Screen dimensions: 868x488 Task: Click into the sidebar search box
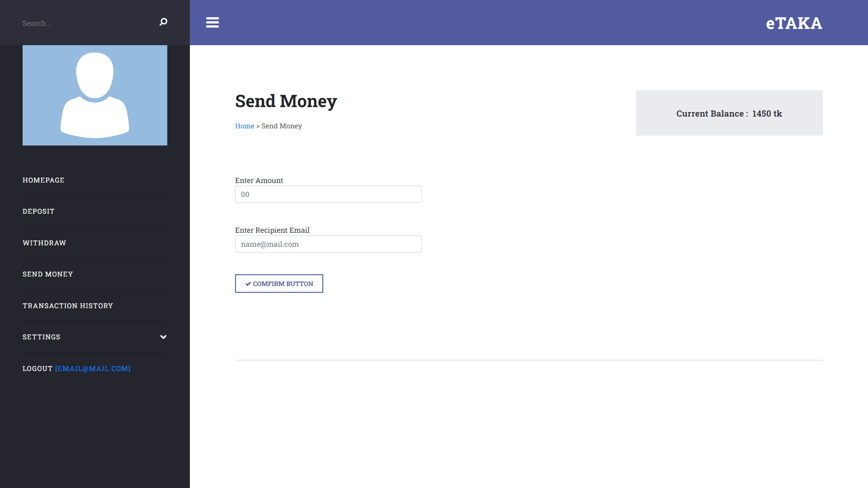tap(86, 23)
